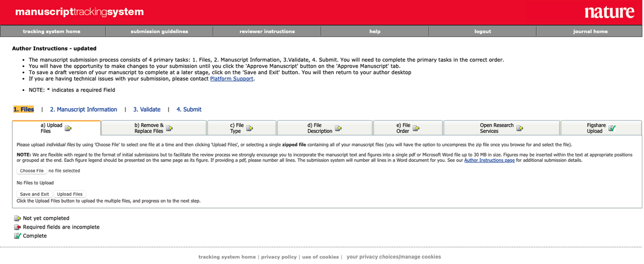Screen dimensions: 644x264
Task: Go to journal home in navbar
Action: point(590,31)
